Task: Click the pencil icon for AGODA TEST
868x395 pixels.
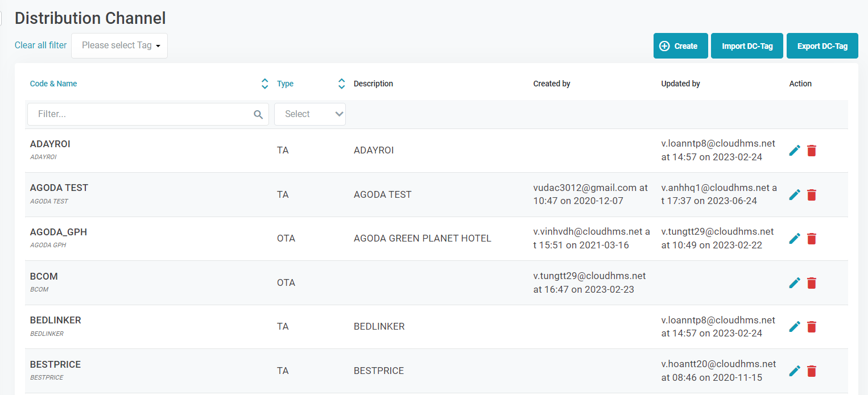Action: coord(795,195)
